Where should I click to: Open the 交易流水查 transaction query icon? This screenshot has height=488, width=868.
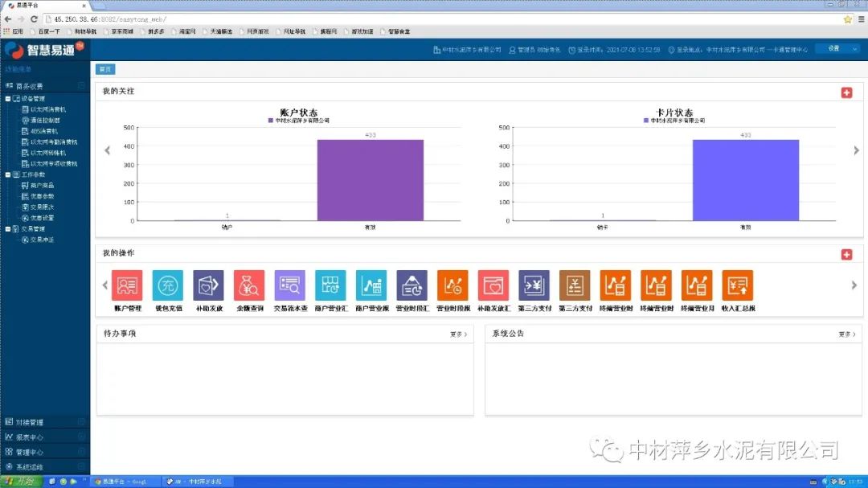coord(290,285)
